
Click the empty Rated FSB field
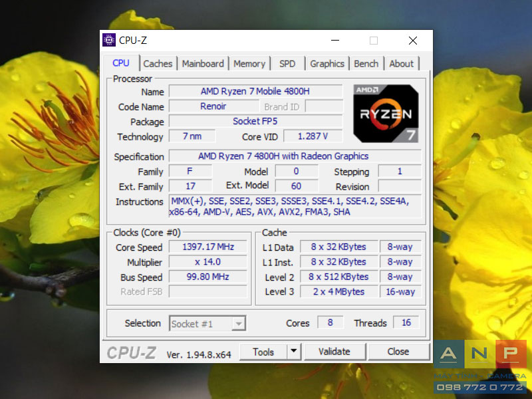pyautogui.click(x=208, y=292)
